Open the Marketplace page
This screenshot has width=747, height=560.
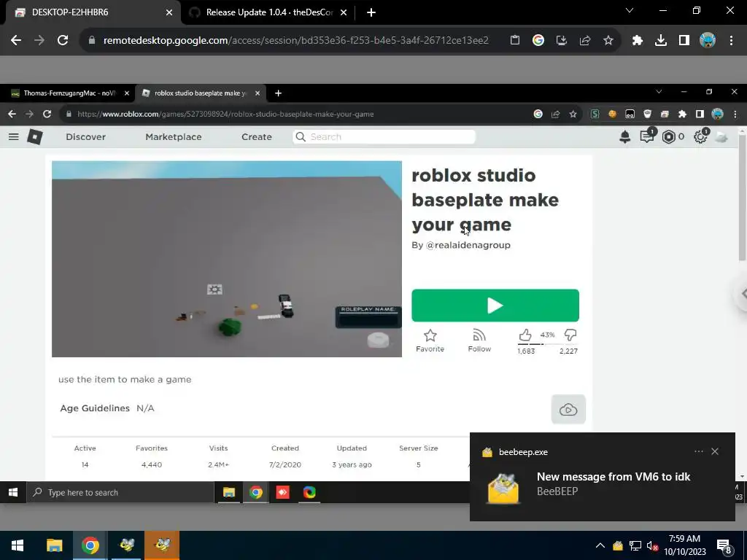coord(174,137)
